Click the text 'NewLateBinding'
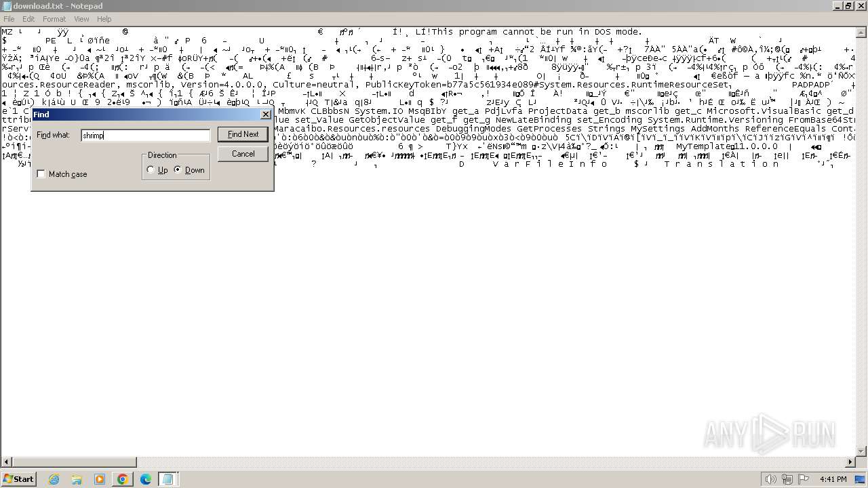Viewport: 868px width, 488px height. coord(534,120)
